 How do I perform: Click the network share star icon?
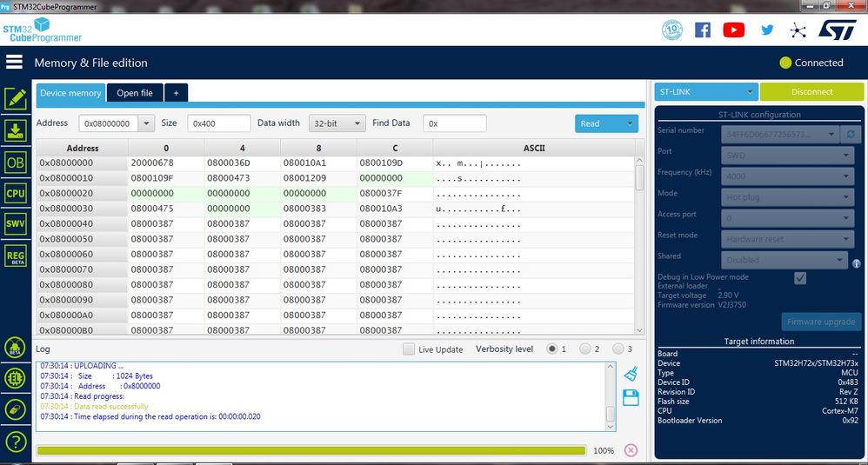(798, 30)
